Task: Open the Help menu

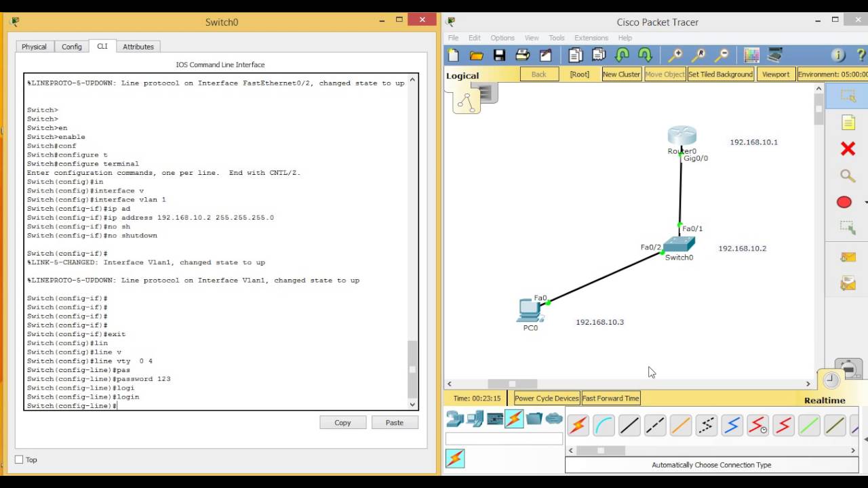Action: tap(625, 38)
